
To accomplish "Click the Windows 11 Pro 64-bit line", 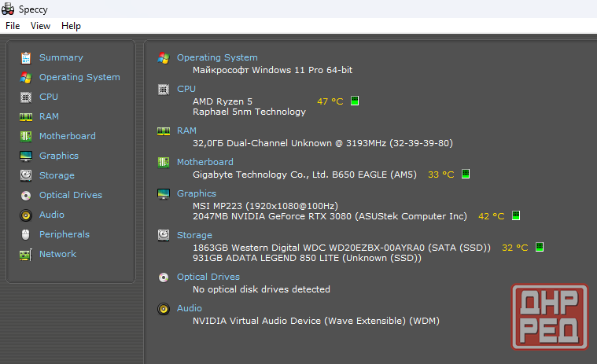I will click(272, 70).
